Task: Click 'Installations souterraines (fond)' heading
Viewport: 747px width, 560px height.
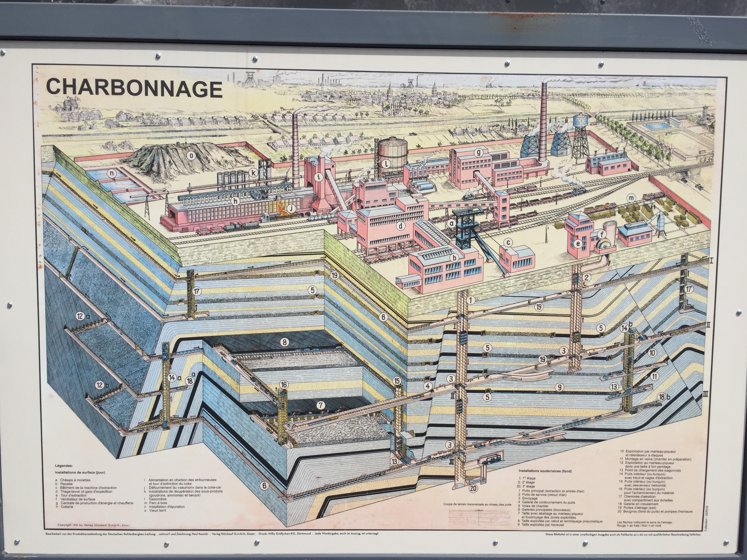Action: click(545, 471)
